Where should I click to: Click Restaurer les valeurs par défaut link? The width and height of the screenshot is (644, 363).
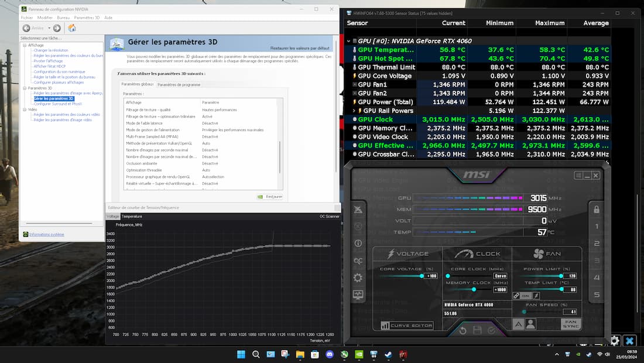[x=300, y=48]
